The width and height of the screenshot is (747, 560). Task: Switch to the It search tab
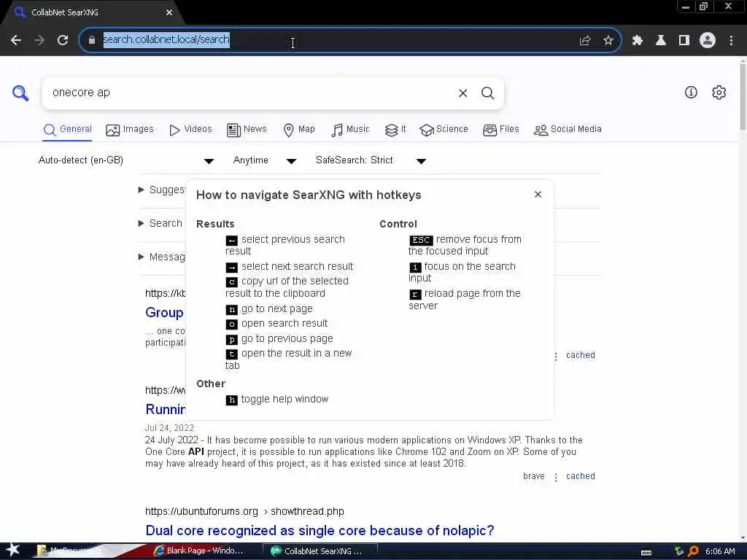click(395, 129)
